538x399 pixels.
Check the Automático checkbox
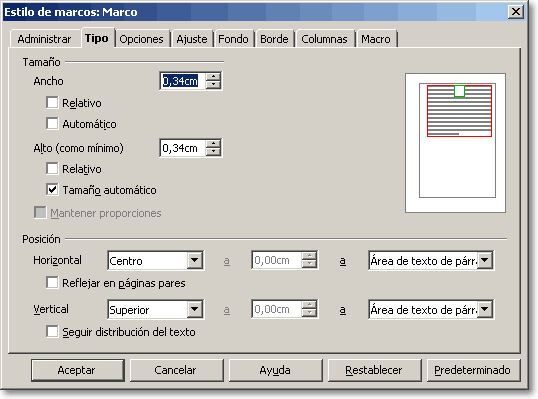pos(52,124)
